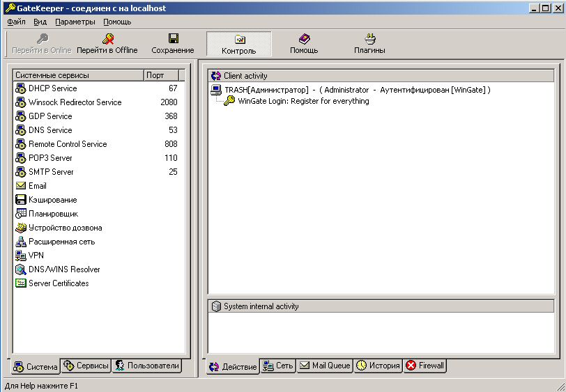Select the SMTP Server icon
Screen dimensions: 566x392
click(x=21, y=172)
